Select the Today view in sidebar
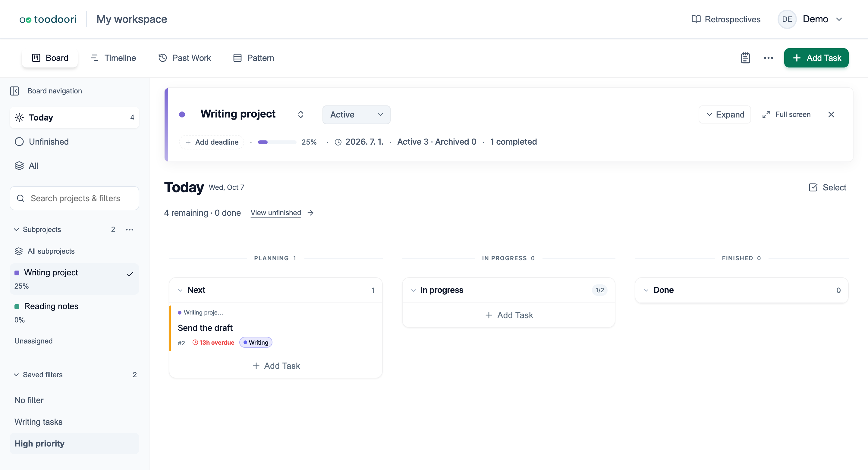Viewport: 868px width, 470px height. tap(74, 117)
